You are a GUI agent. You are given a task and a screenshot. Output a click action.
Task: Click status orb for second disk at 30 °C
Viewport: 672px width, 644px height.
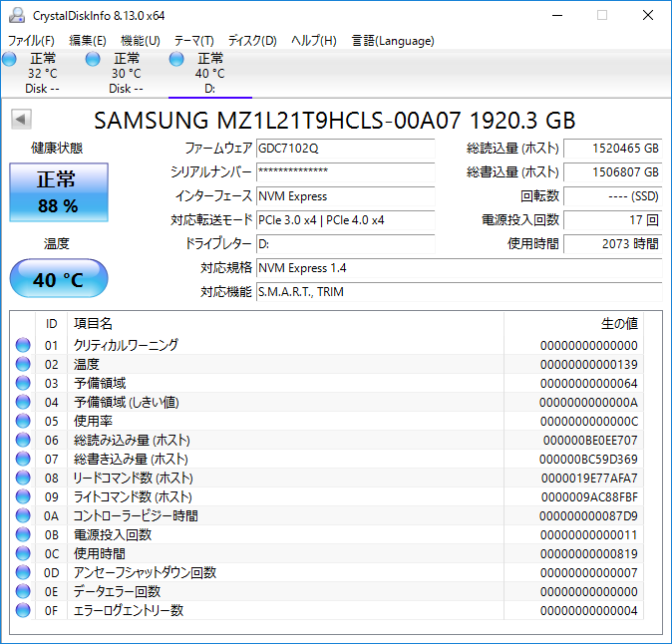[x=94, y=61]
